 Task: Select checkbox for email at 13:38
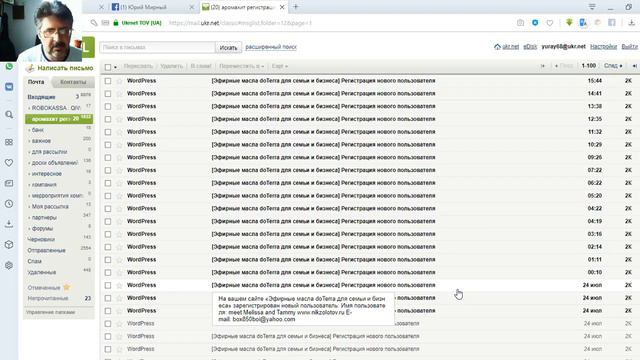click(x=108, y=107)
